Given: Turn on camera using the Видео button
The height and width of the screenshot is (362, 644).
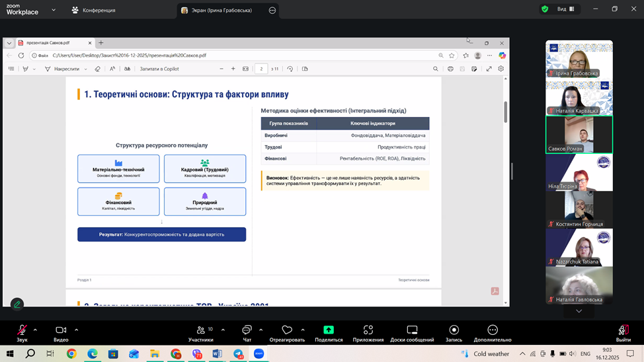Looking at the screenshot, I should [61, 330].
